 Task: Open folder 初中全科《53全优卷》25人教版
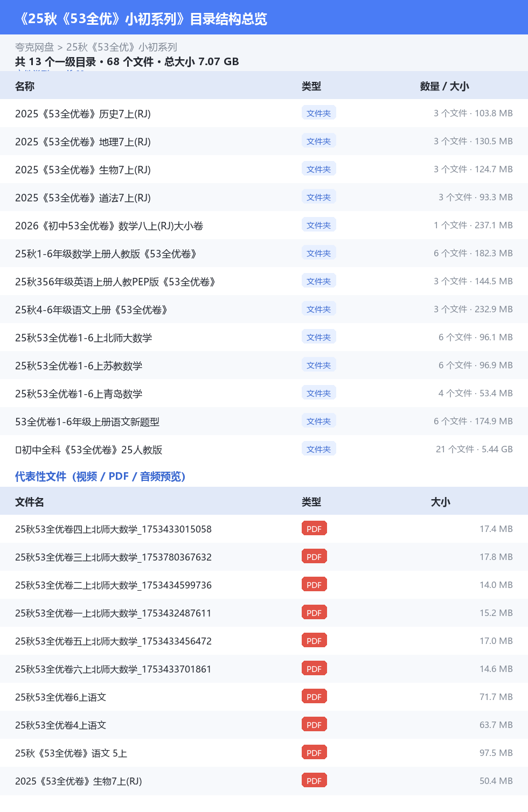click(x=89, y=450)
